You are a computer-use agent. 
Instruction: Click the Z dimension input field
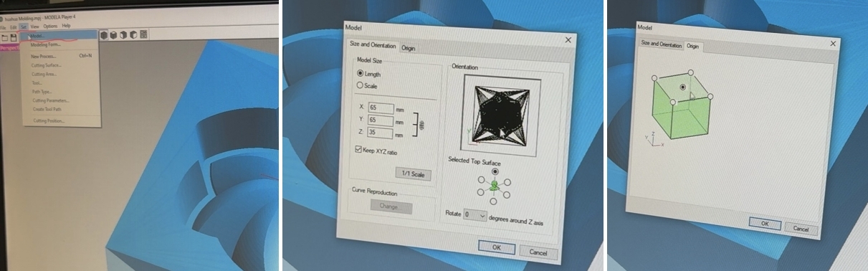(x=380, y=133)
